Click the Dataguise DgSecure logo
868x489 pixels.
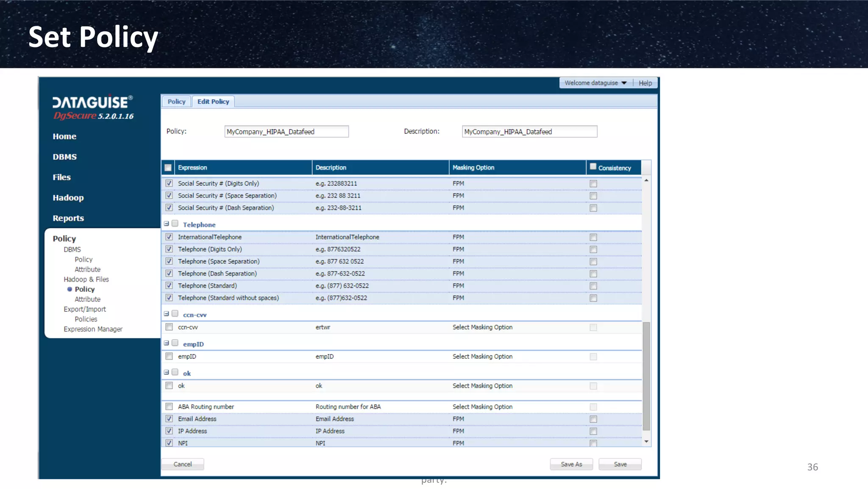[93, 107]
